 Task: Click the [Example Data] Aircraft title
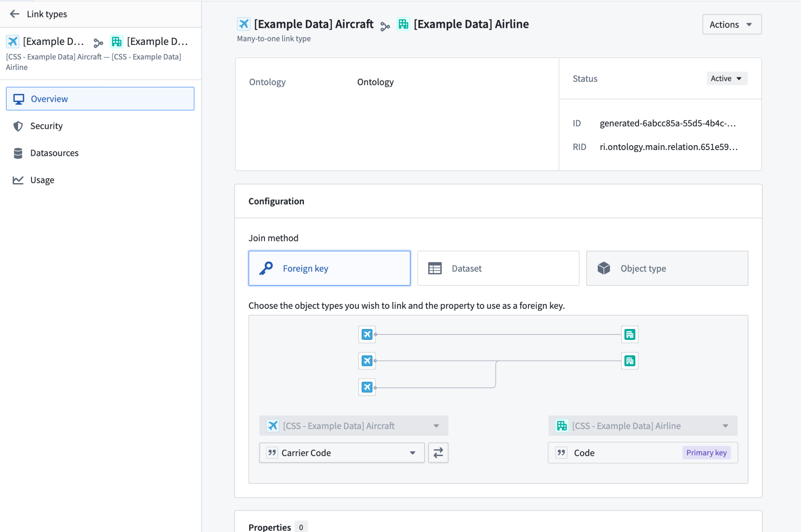coord(314,24)
